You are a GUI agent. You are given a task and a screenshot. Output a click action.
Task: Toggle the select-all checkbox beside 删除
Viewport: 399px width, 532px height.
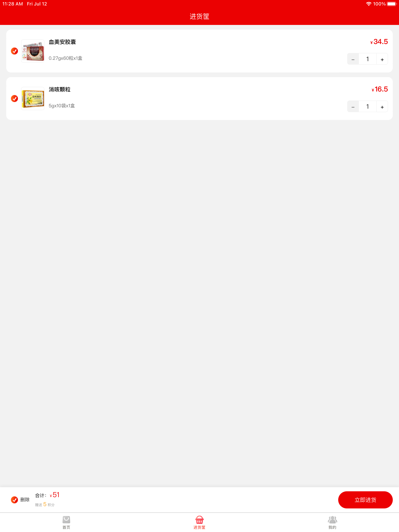(14, 500)
